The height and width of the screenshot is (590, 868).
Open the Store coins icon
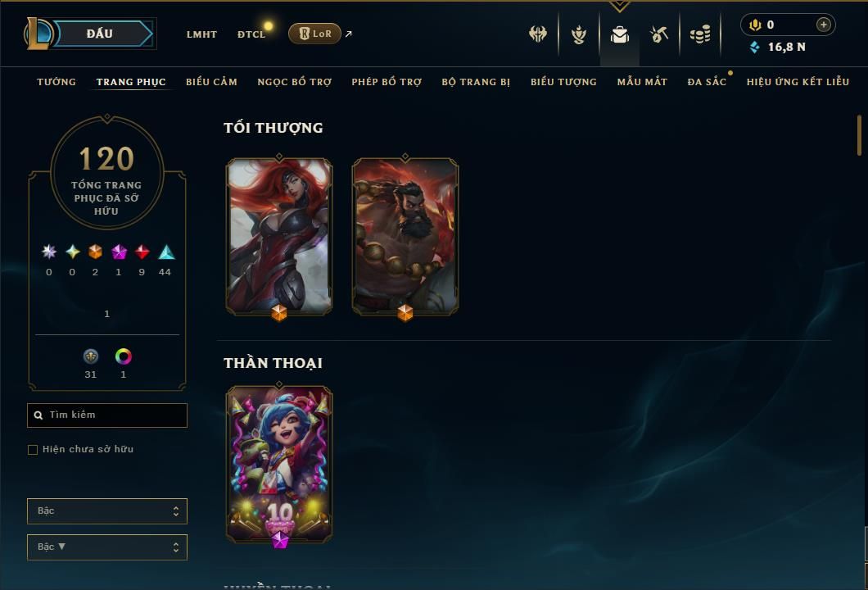pos(700,34)
